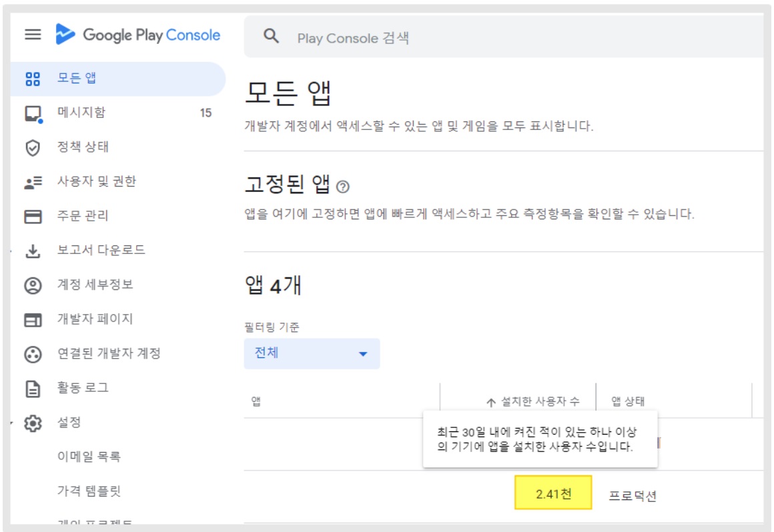Viewport: 774px width, 532px height.
Task: Open 가격 템플릿 submenu item
Action: [89, 491]
